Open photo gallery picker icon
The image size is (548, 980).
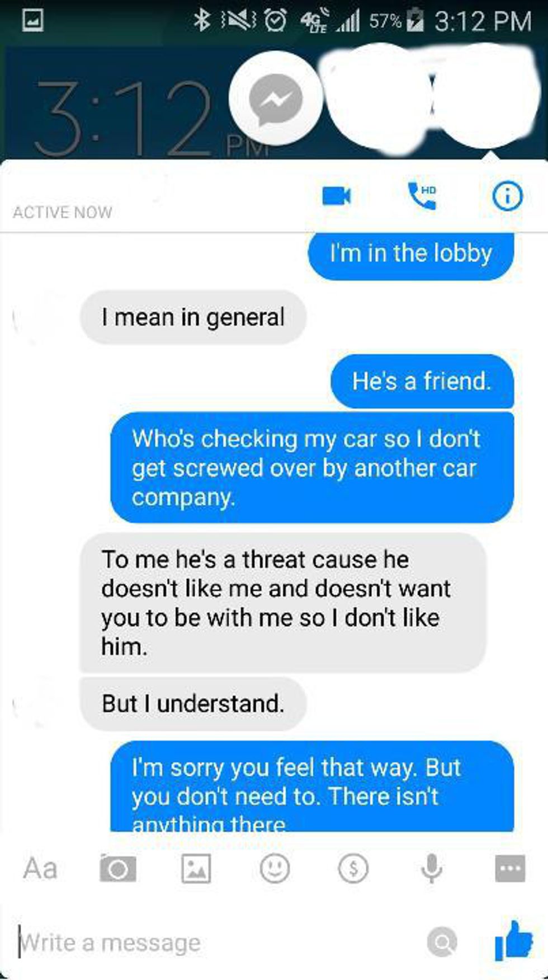(196, 869)
